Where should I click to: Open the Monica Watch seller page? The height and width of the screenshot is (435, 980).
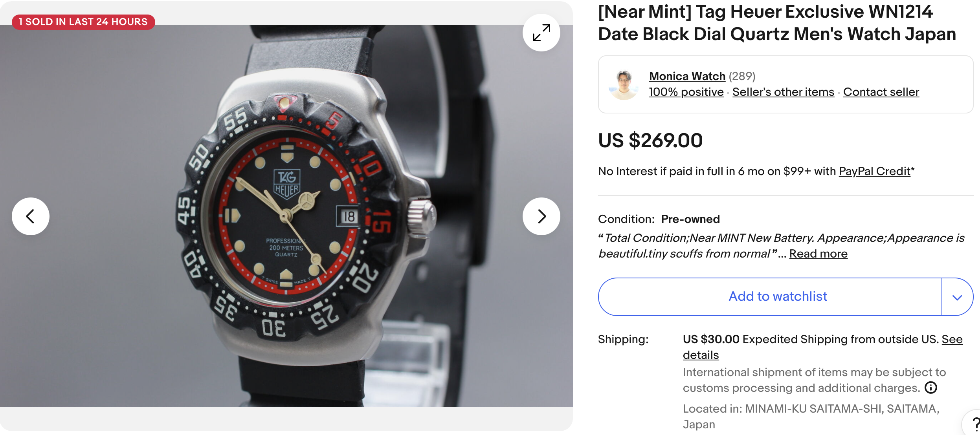tap(687, 76)
